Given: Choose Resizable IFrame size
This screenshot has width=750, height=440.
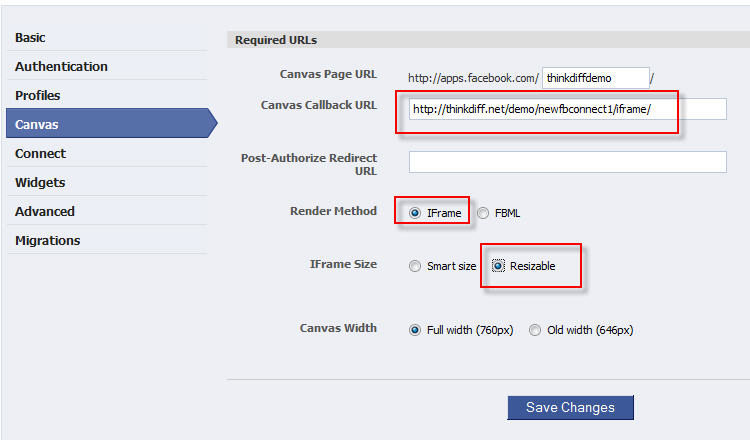Looking at the screenshot, I should (498, 265).
